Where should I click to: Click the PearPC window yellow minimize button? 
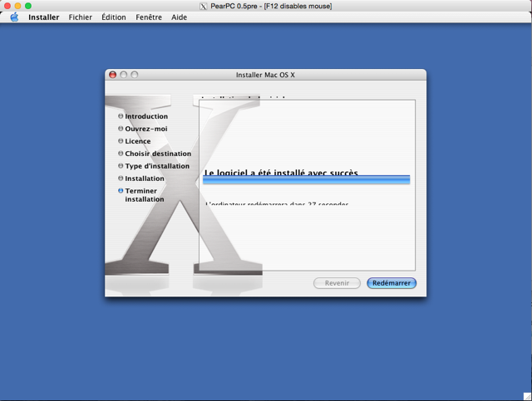(17, 6)
